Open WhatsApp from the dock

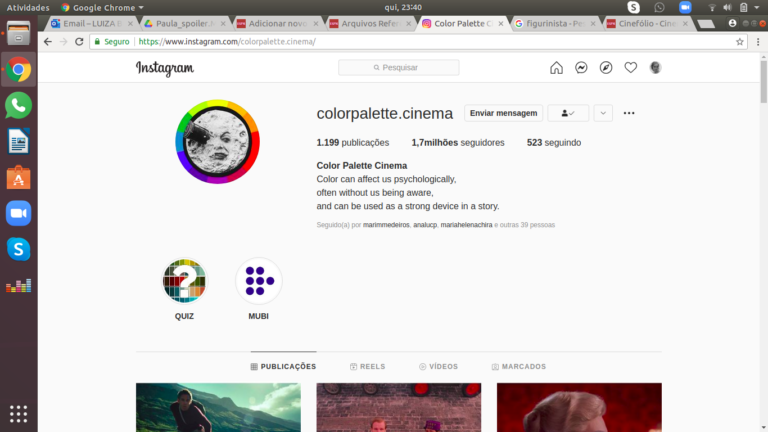[x=18, y=105]
